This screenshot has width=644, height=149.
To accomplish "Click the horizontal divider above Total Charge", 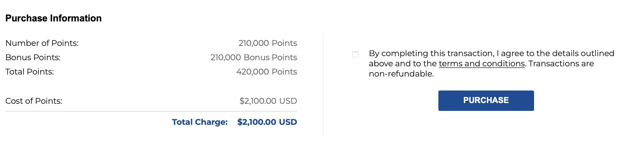I will pos(151,111).
